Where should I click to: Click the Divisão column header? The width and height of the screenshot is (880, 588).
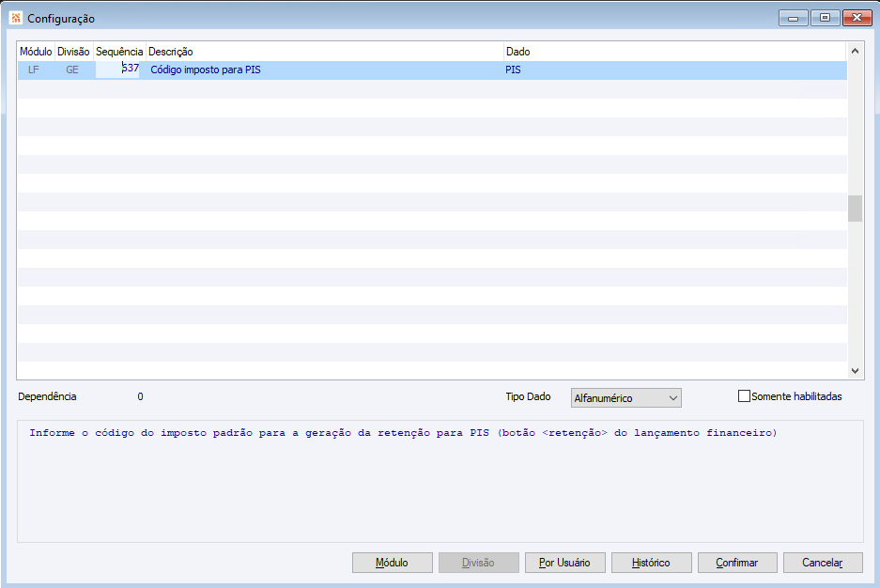click(x=73, y=52)
